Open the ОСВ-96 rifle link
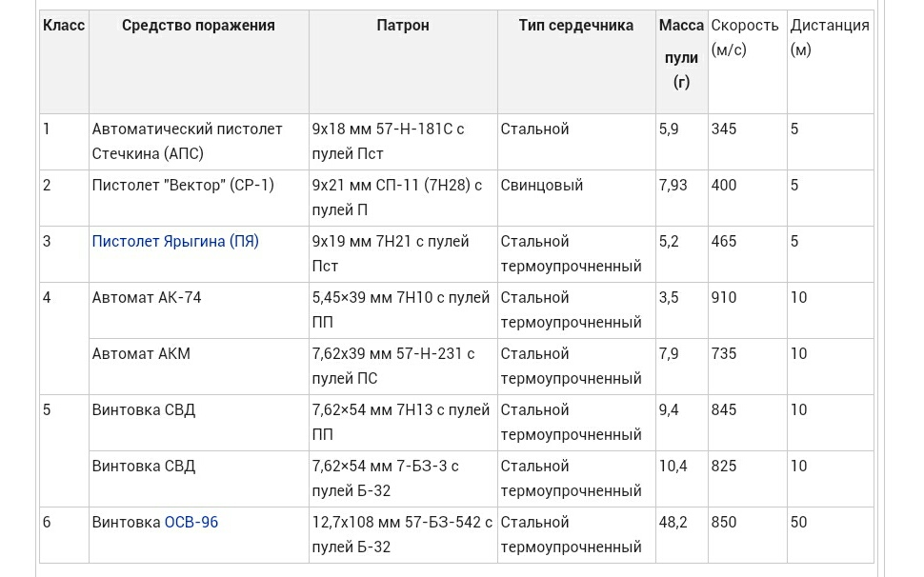924x577 pixels. click(191, 523)
